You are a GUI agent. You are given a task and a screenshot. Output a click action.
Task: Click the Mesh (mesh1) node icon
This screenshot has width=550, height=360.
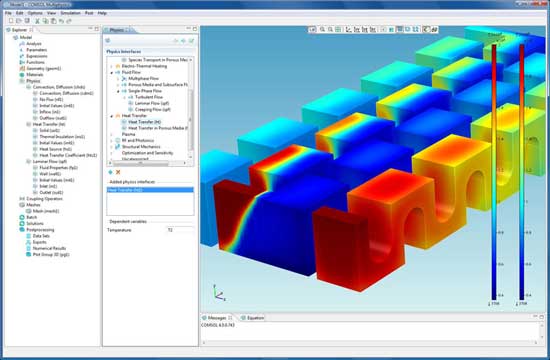click(x=28, y=211)
